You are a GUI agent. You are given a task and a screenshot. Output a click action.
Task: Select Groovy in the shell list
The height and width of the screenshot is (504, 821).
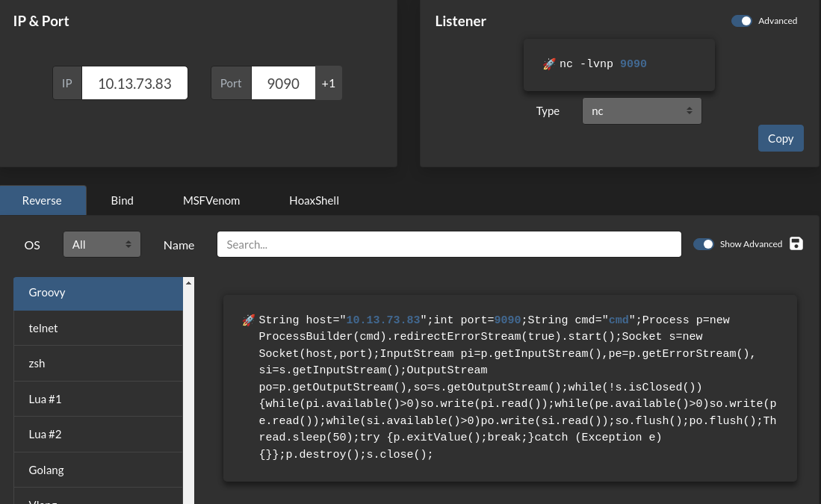[99, 293]
